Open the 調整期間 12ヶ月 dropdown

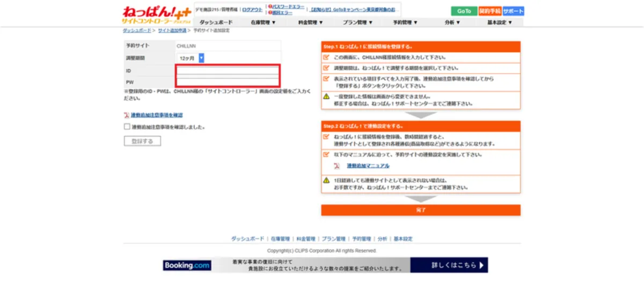click(x=191, y=58)
